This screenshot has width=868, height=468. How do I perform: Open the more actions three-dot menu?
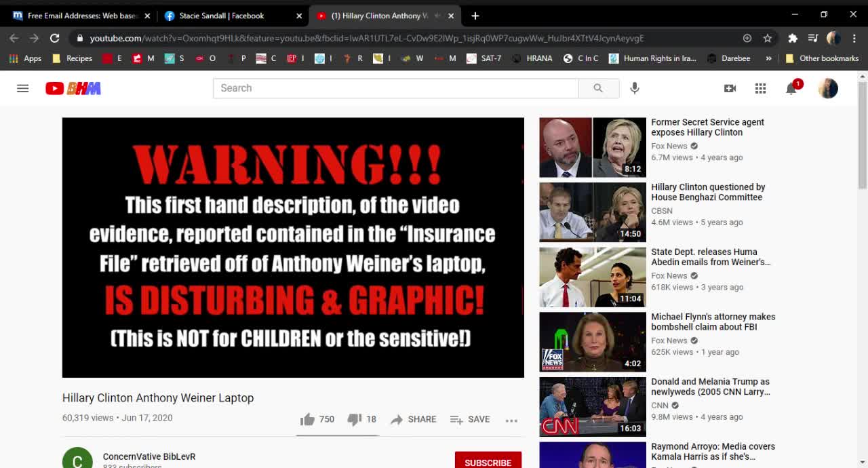point(511,421)
